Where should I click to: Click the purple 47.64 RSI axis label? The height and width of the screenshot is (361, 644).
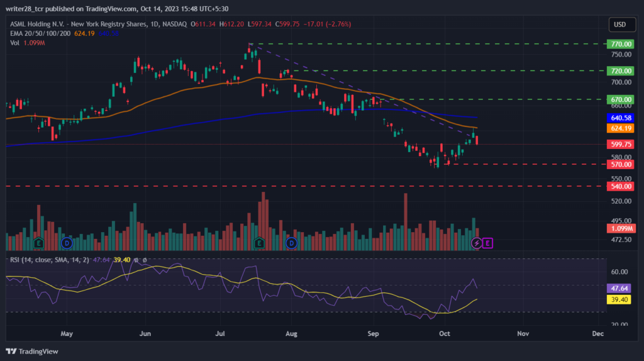[619, 288]
